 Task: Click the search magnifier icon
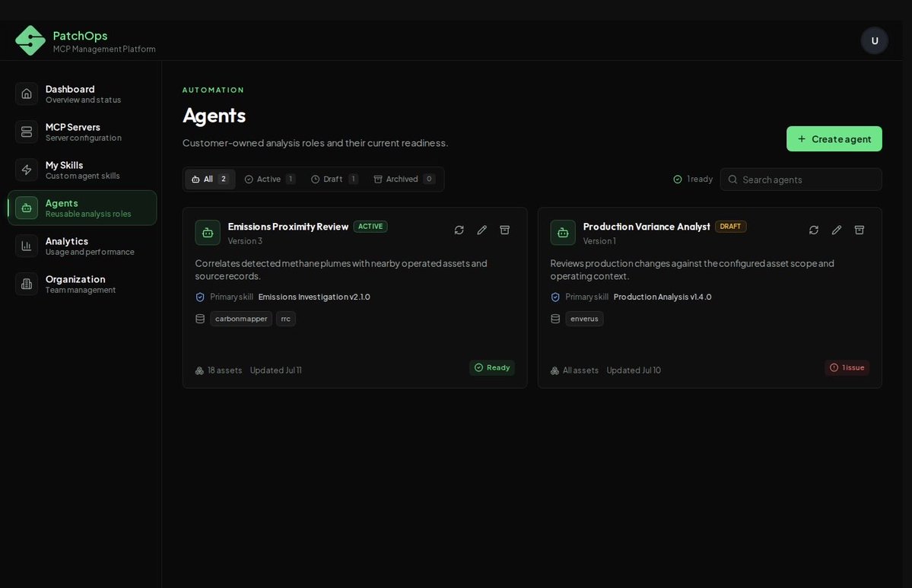pyautogui.click(x=732, y=180)
